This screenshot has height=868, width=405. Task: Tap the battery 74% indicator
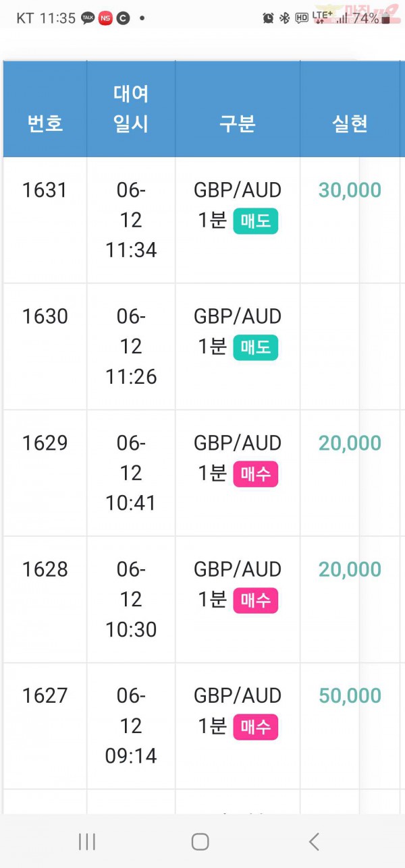click(372, 18)
